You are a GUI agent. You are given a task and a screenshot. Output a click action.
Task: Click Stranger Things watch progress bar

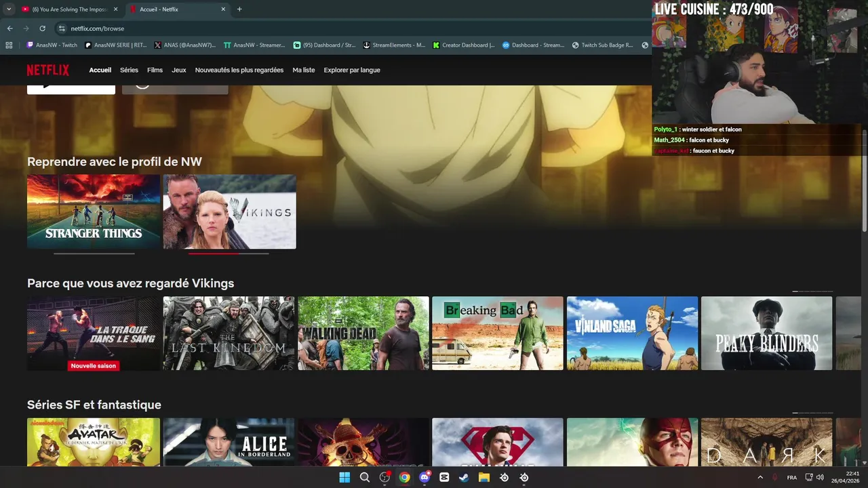click(x=94, y=253)
